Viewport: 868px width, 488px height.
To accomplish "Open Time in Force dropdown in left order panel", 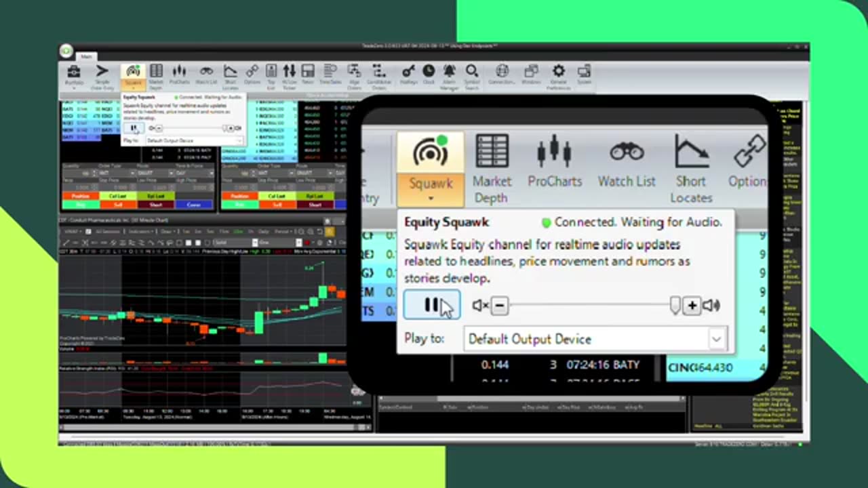I will (195, 173).
